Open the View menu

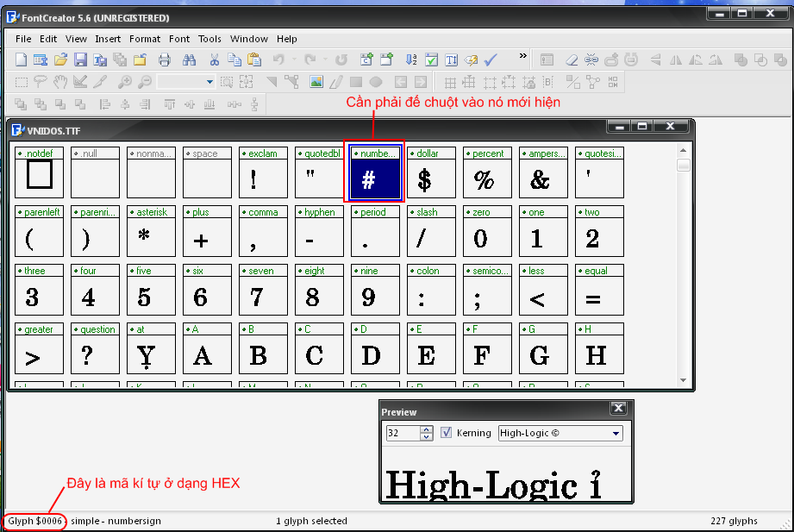tap(76, 39)
